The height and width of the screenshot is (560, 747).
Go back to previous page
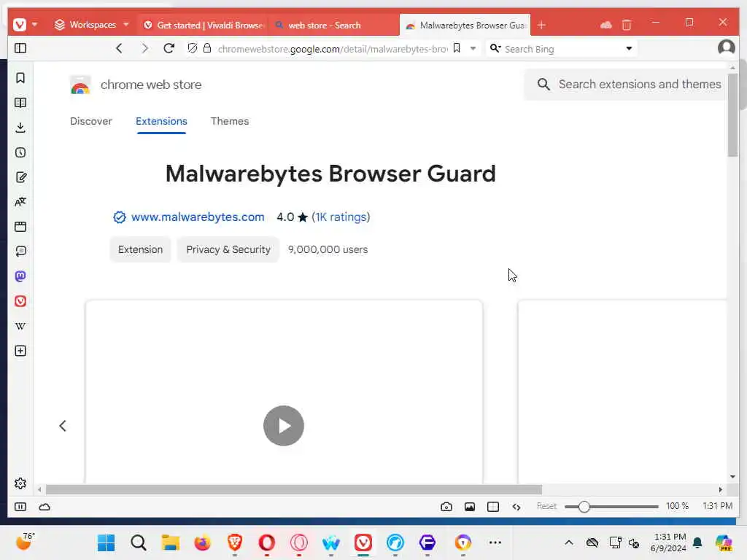coord(119,48)
